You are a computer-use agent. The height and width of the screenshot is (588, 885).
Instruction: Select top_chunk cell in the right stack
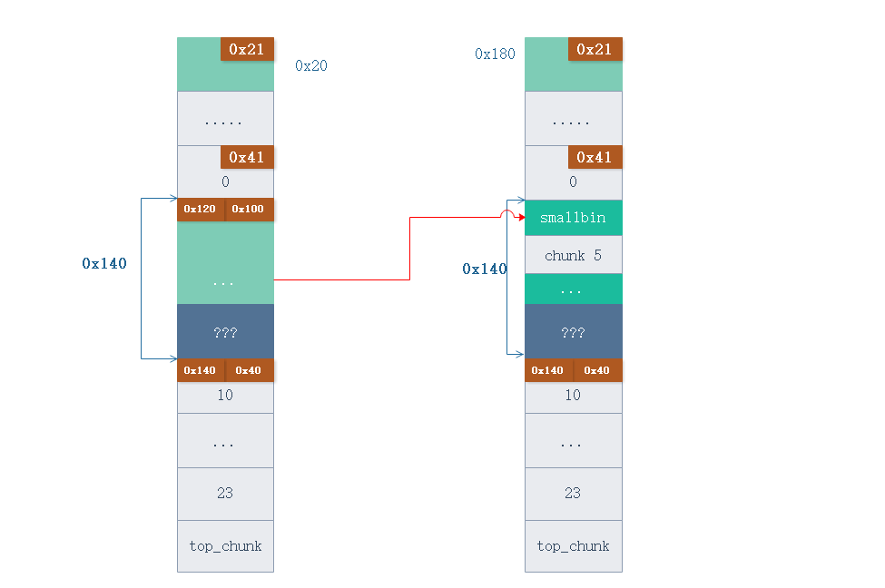pyautogui.click(x=573, y=546)
